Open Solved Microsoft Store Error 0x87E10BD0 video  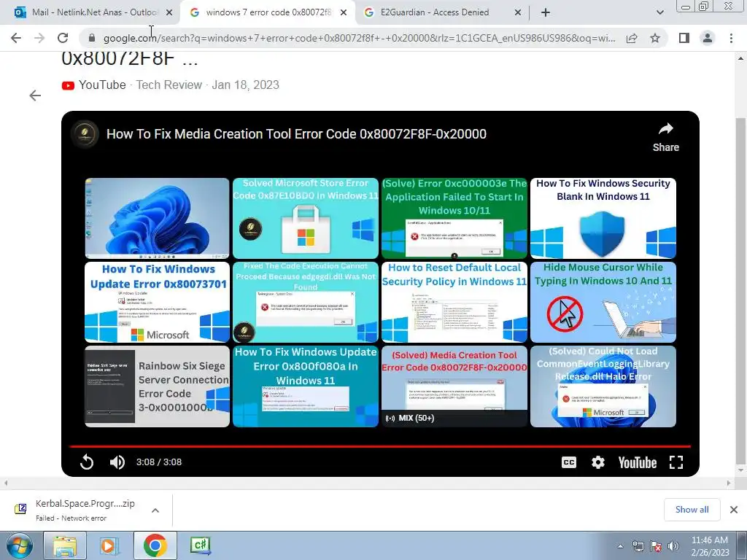(x=306, y=218)
